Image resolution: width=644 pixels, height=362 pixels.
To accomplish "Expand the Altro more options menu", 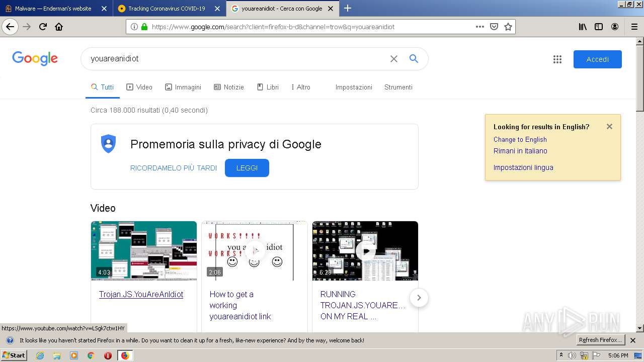I will [301, 87].
